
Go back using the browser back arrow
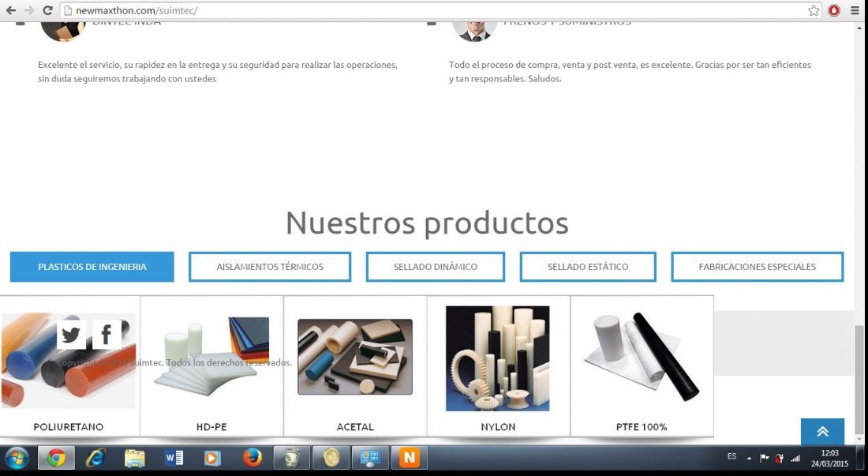point(10,10)
